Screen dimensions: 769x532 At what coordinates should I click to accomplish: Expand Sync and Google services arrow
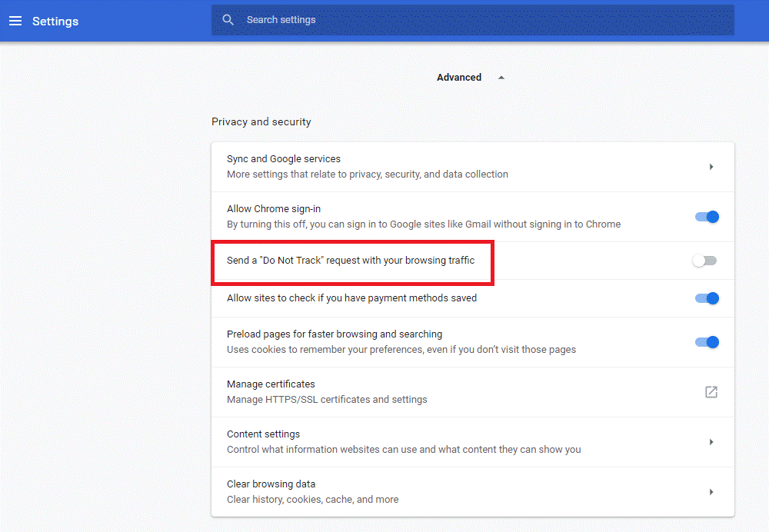(x=711, y=167)
